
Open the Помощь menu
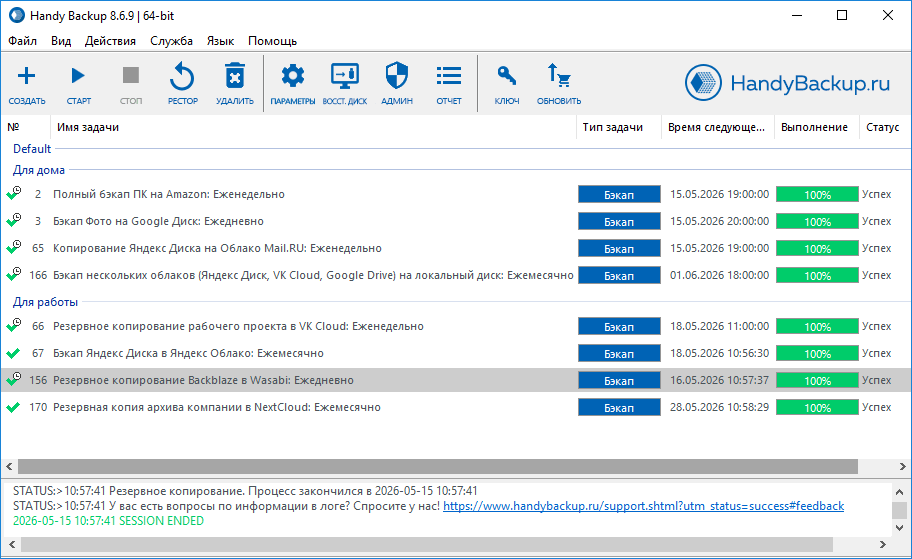[x=272, y=41]
